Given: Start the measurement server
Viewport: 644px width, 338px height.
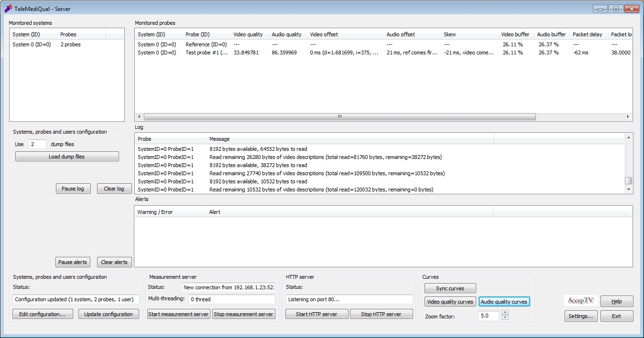Looking at the screenshot, I should point(178,314).
